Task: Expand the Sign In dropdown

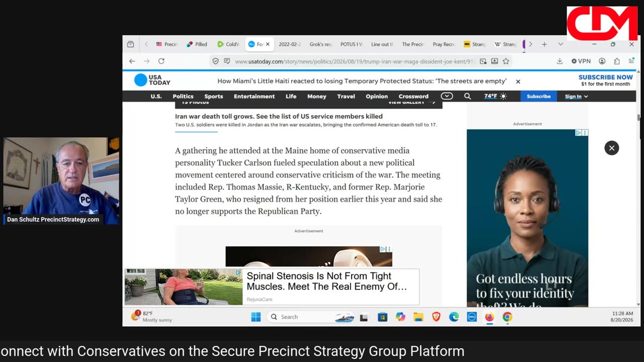Action: tap(576, 97)
